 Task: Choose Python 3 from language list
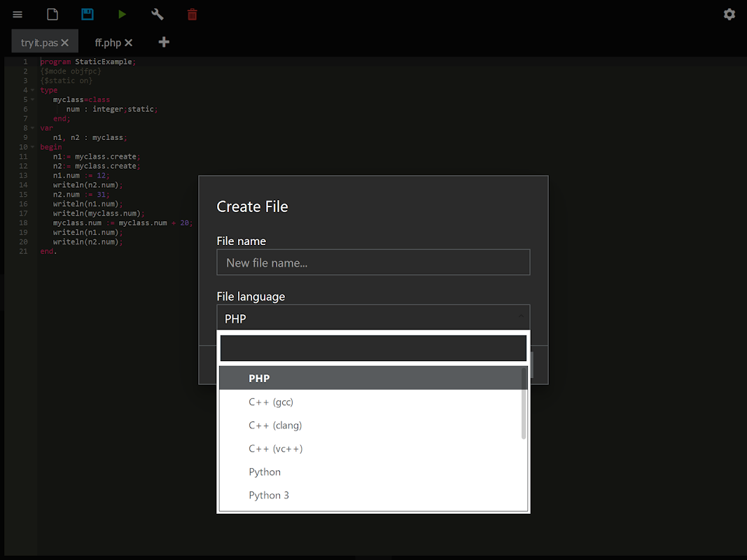(269, 495)
